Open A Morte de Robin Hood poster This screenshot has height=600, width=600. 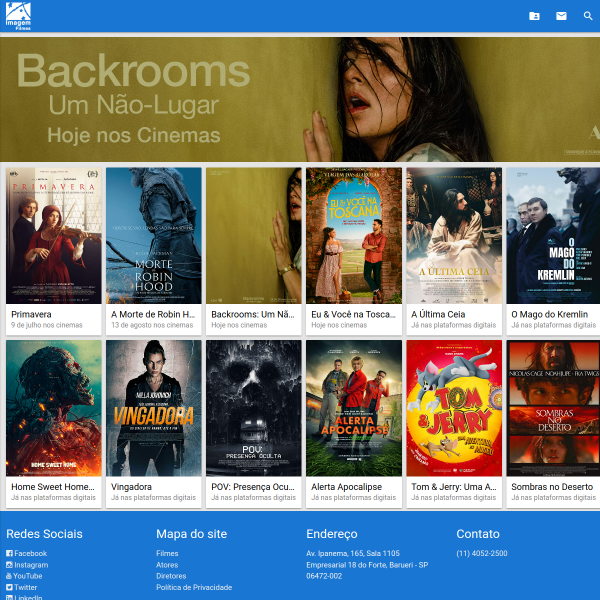(154, 236)
